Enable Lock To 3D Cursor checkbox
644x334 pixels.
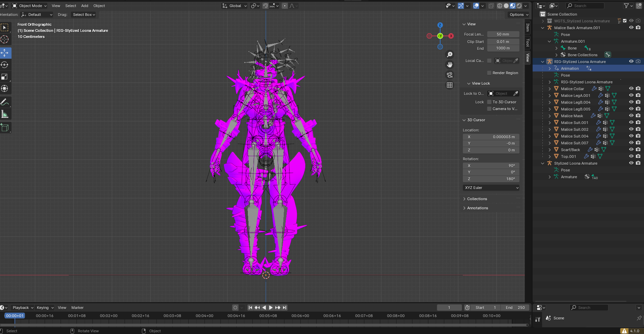pyautogui.click(x=489, y=102)
